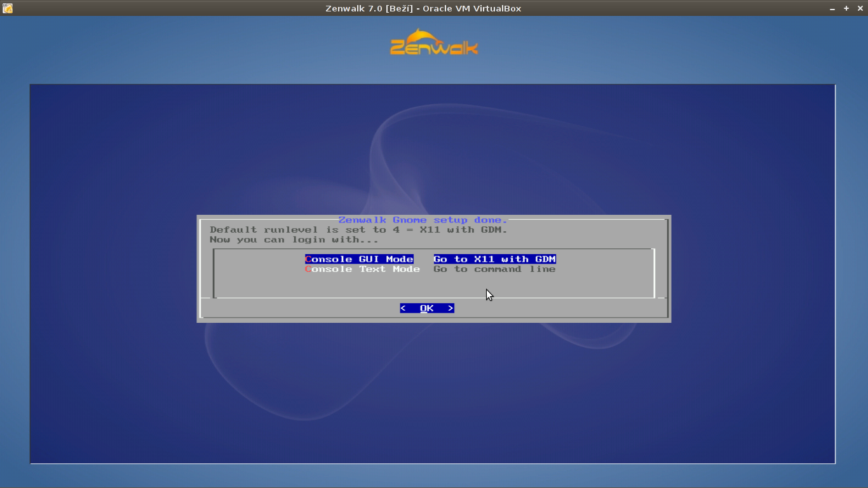The width and height of the screenshot is (868, 488).
Task: Click the "Default runlevel is set to 4" text
Action: pyautogui.click(x=306, y=230)
